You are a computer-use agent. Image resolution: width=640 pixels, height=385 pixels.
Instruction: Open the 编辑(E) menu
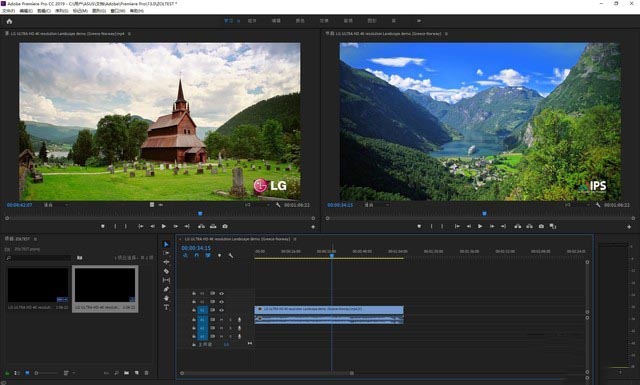pyautogui.click(x=27, y=11)
